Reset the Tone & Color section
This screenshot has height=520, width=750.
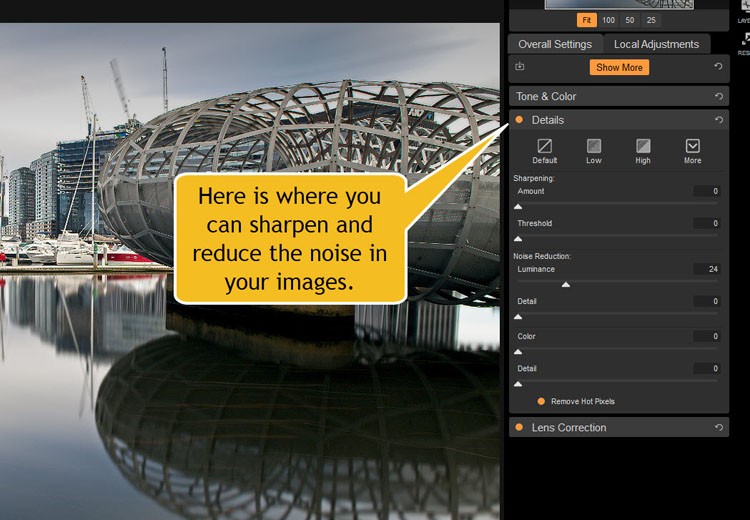click(718, 96)
